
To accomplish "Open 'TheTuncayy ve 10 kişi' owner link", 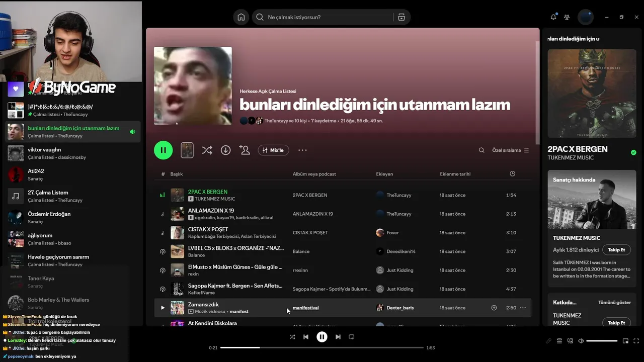I will (x=287, y=121).
